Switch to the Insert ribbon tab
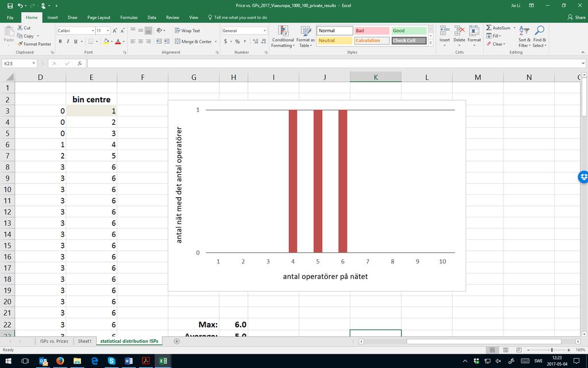The image size is (588, 368). 52,17
